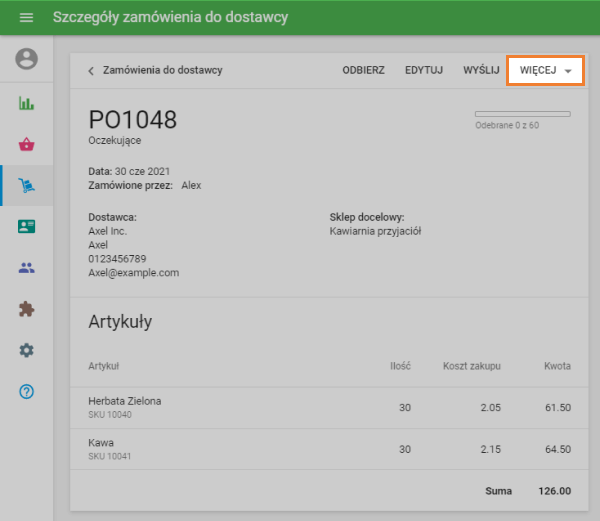The width and height of the screenshot is (600, 521).
Task: Open the integrations puzzle piece icon
Action: point(26,309)
